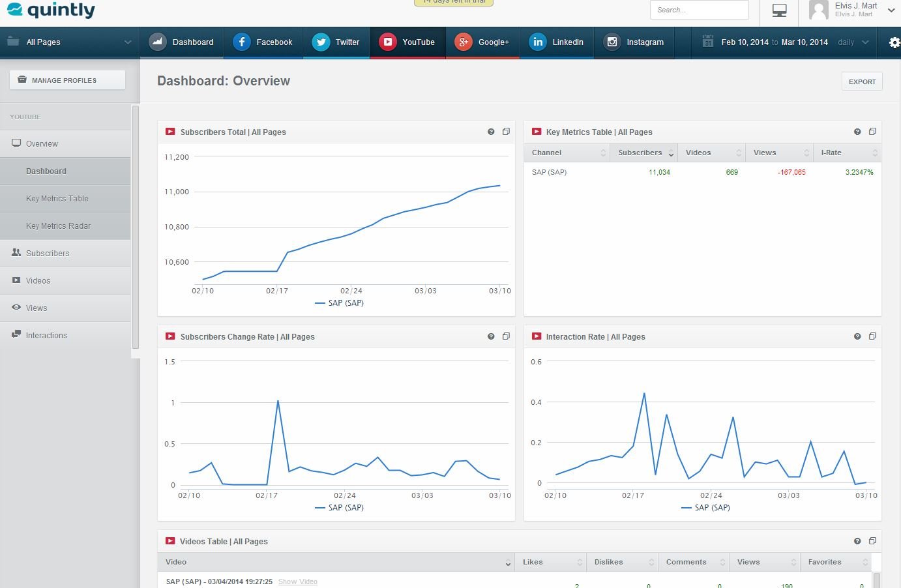
Task: Click the quintly logo
Action: (51, 10)
